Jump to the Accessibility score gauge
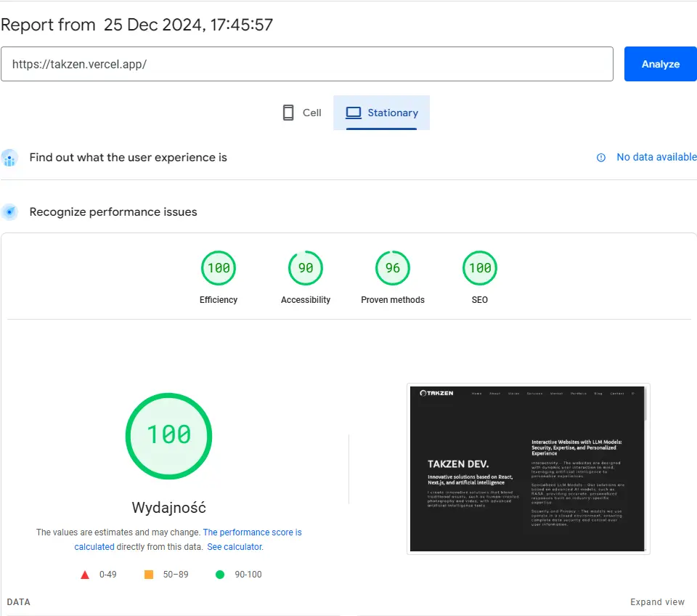697x616 pixels. tap(306, 268)
